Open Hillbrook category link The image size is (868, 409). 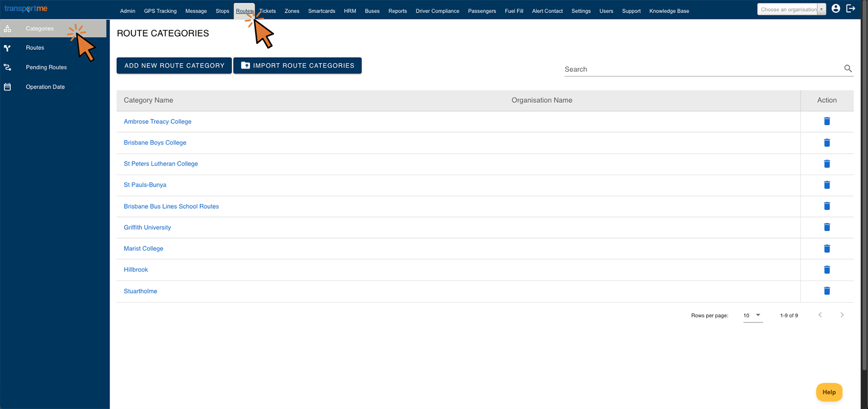136,270
